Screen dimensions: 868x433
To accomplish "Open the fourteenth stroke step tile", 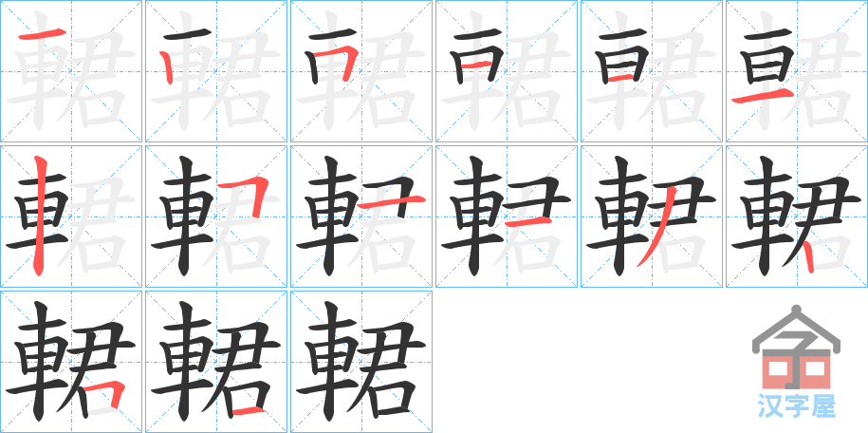I will point(216,362).
